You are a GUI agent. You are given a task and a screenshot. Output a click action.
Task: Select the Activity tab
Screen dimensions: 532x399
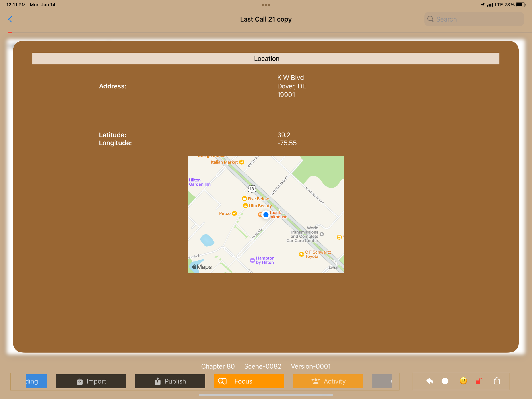pos(328,381)
